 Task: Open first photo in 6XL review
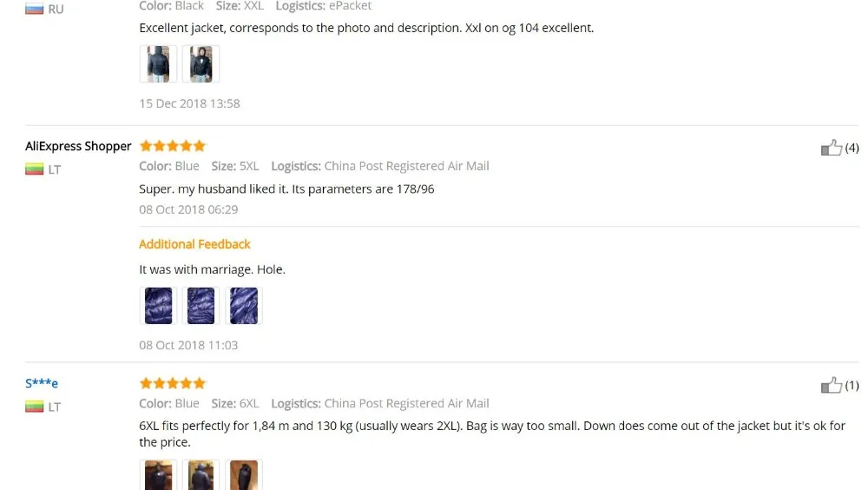coord(158,475)
